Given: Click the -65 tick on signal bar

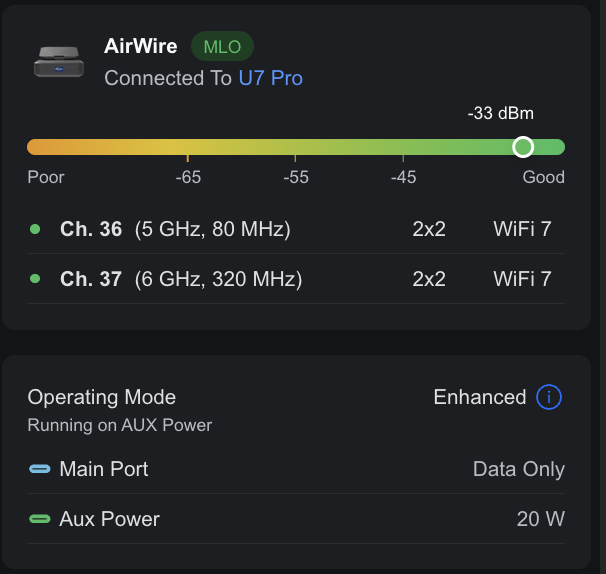Looking at the screenshot, I should coord(187,158).
